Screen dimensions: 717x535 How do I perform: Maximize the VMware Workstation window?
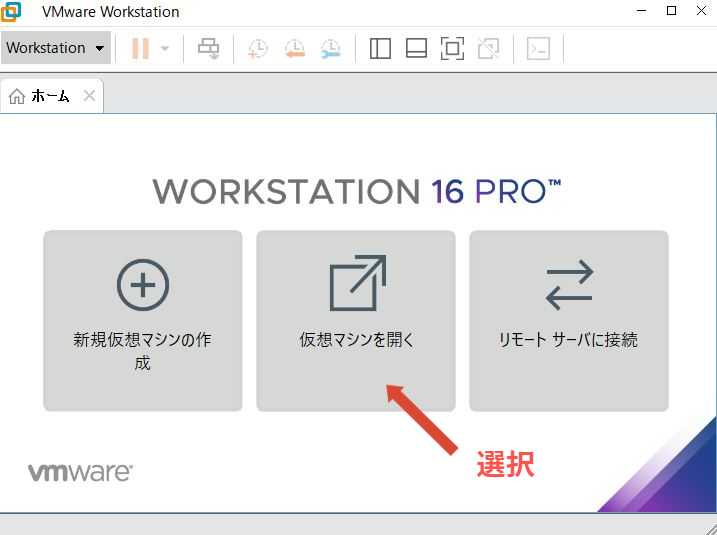coord(671,11)
